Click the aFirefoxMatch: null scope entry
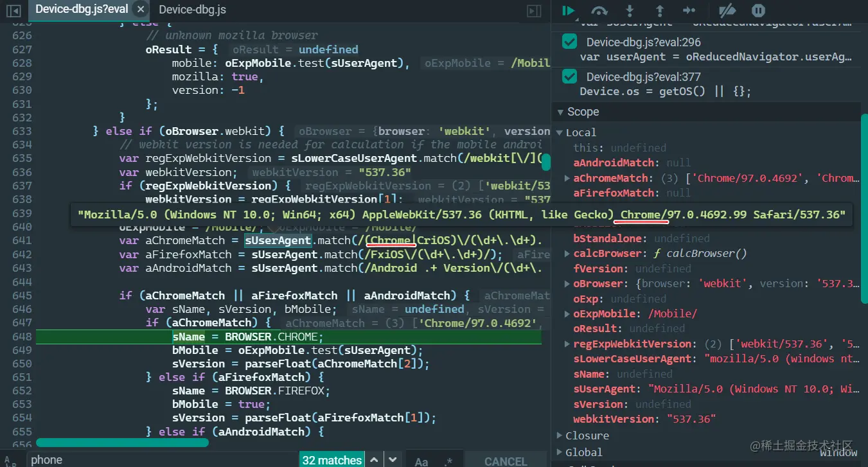Screen dimensions: 868x467 632,193
